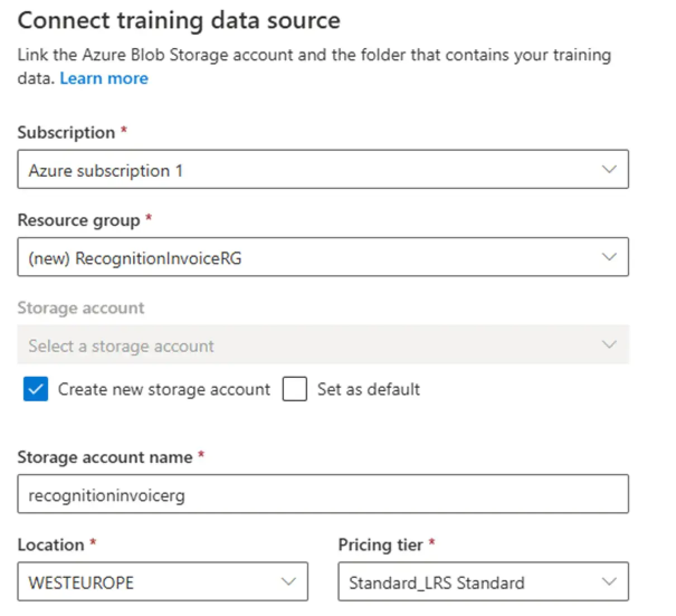Click the Subscription label text
The height and width of the screenshot is (616, 676).
pos(66,132)
